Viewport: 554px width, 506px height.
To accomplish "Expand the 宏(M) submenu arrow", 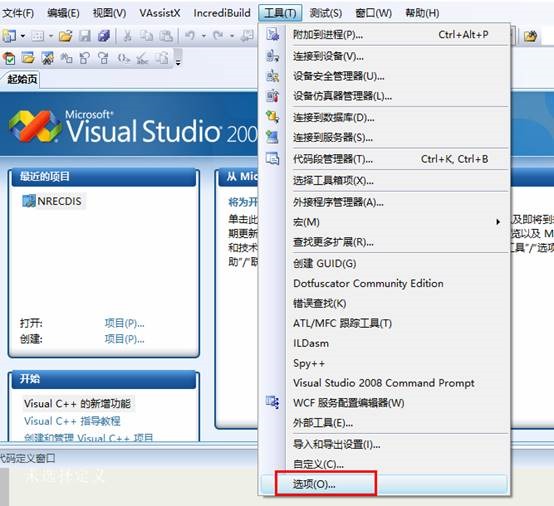I will (498, 222).
